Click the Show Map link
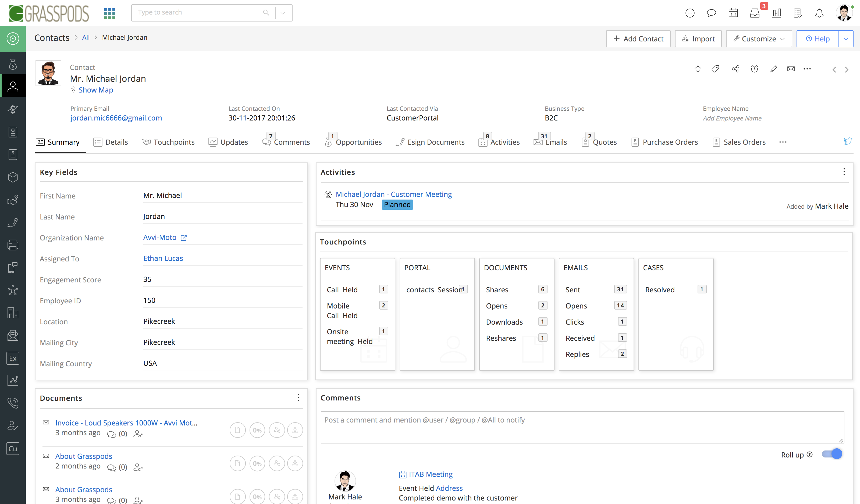This screenshot has width=860, height=504. 95,90
